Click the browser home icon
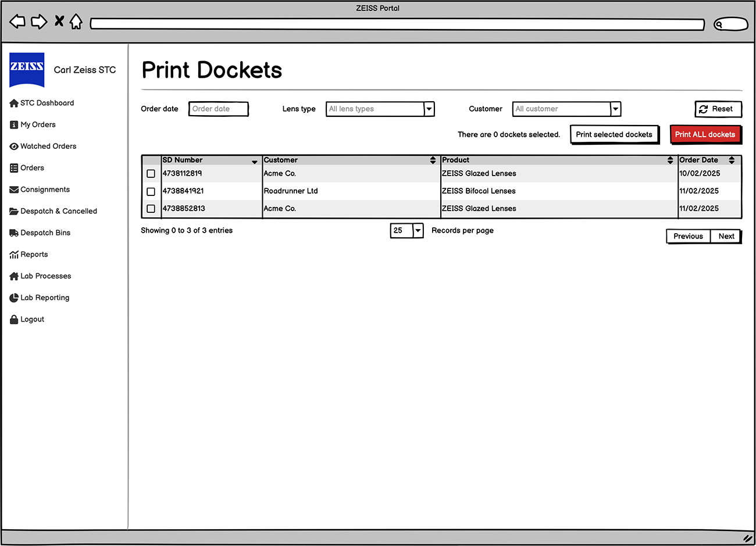Screen dimensions: 756x546 (76, 22)
